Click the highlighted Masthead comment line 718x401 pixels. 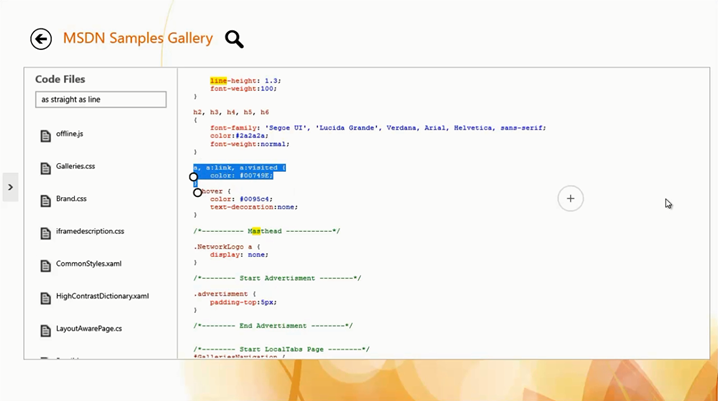point(267,231)
